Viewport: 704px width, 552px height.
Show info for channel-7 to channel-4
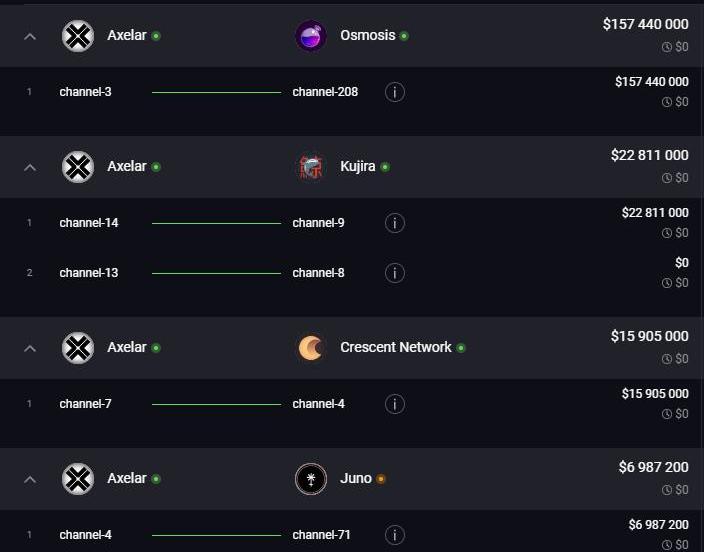[x=395, y=404]
